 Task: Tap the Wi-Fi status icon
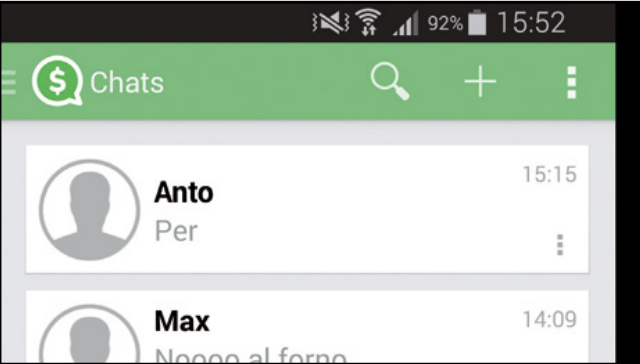point(368,22)
